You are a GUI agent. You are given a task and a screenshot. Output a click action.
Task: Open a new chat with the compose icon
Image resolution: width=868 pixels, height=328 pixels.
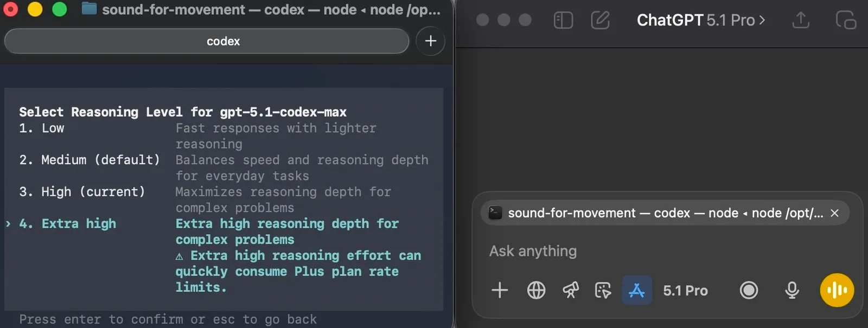coord(600,20)
